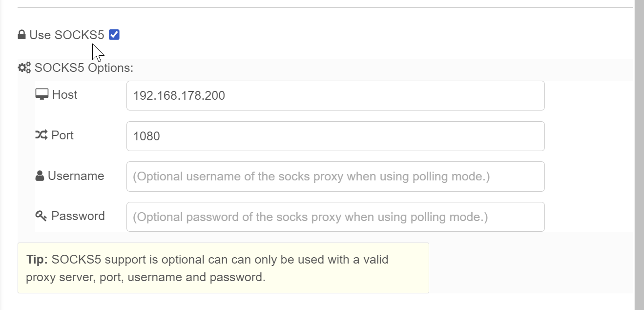Click the Port label text
Viewport: 644px width, 310px height.
point(62,135)
